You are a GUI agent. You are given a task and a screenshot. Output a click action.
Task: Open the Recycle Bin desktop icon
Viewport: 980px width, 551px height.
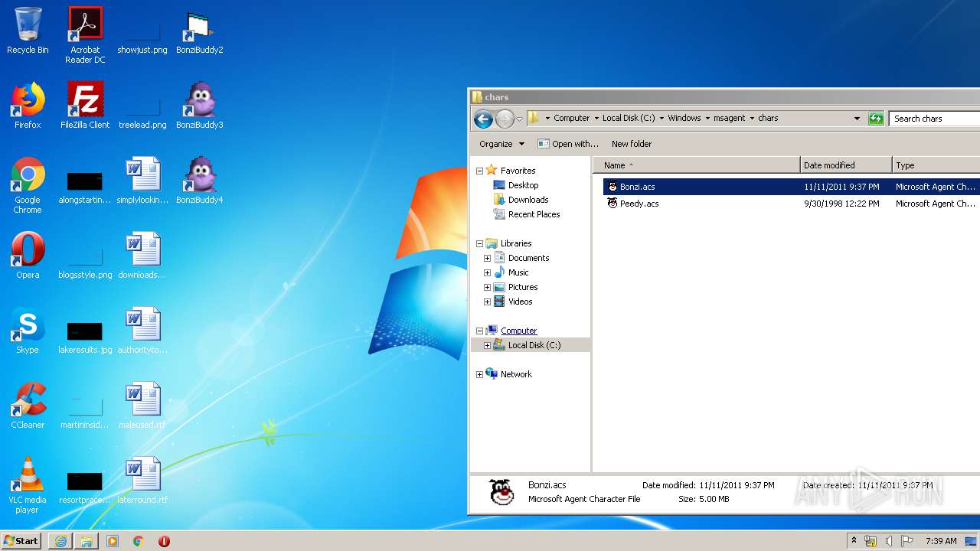(x=28, y=31)
